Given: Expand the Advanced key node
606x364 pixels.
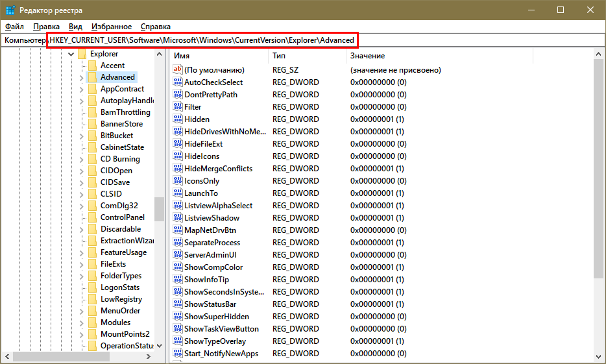Looking at the screenshot, I should [81, 77].
